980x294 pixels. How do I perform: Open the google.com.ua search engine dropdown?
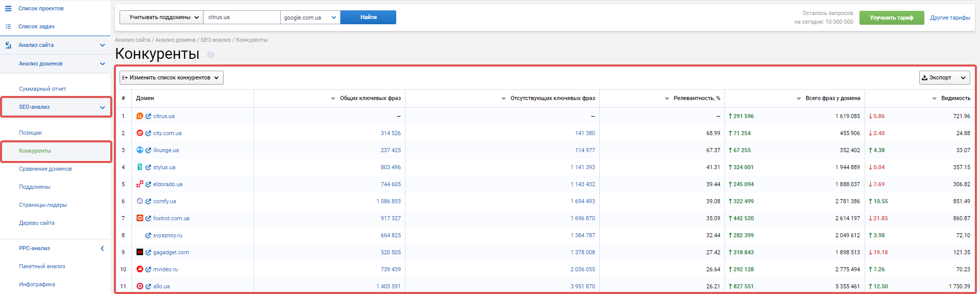pos(310,17)
